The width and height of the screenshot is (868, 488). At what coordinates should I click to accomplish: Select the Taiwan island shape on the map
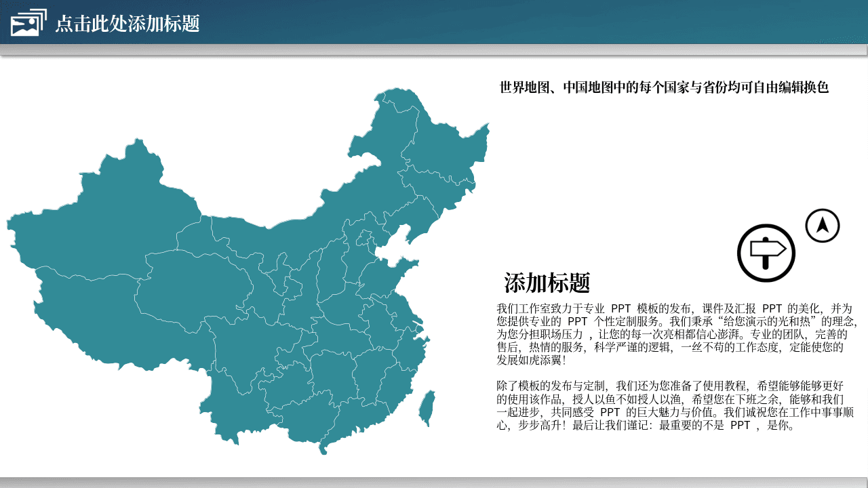(x=426, y=407)
